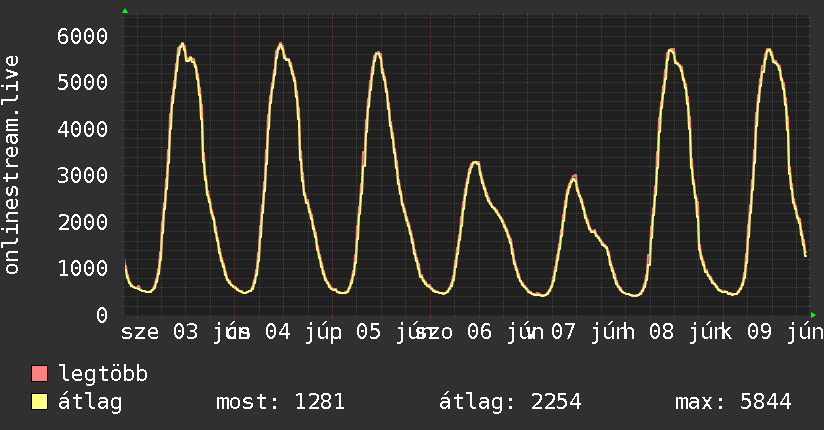824x430 pixels.
Task: Click the 'max: 5844' statistic
Action: point(733,402)
